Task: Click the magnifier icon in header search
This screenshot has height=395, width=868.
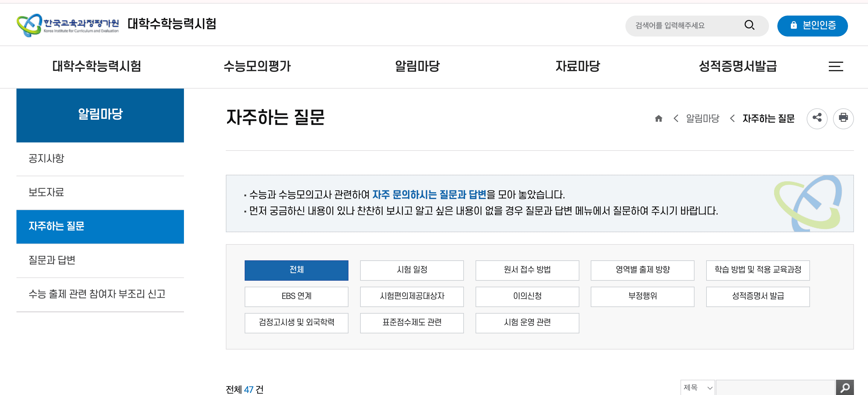Action: click(x=749, y=25)
